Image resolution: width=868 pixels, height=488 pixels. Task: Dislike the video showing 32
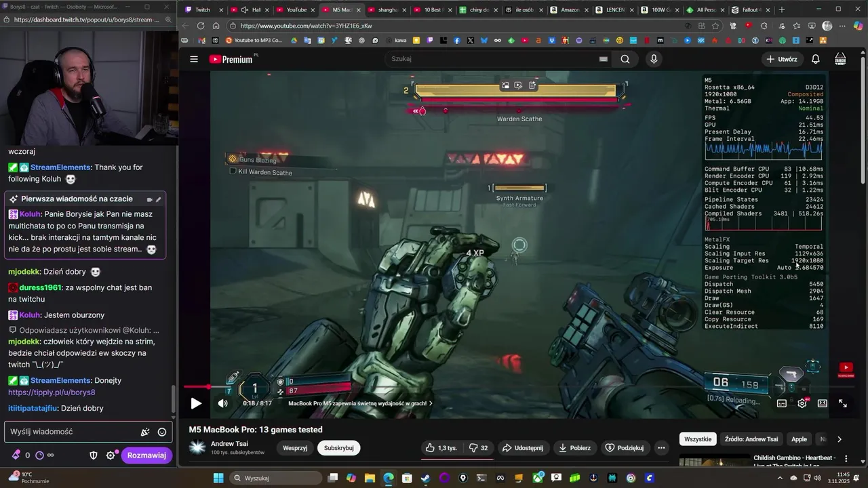click(x=478, y=448)
